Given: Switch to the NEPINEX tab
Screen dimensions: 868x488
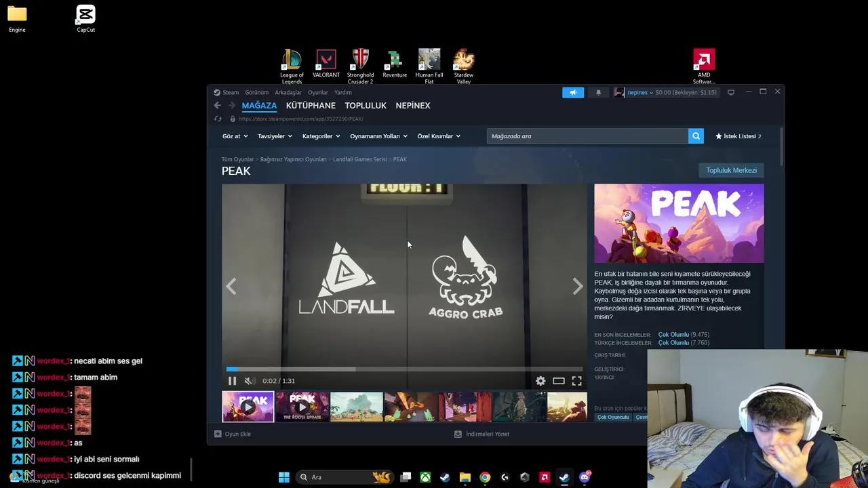Looking at the screenshot, I should (x=413, y=106).
